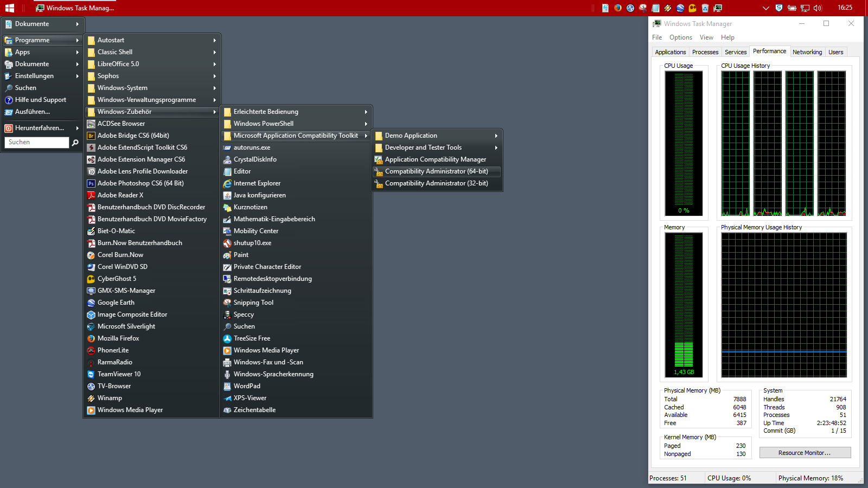Switch to the Applications tab
The height and width of the screenshot is (488, 868).
[670, 52]
